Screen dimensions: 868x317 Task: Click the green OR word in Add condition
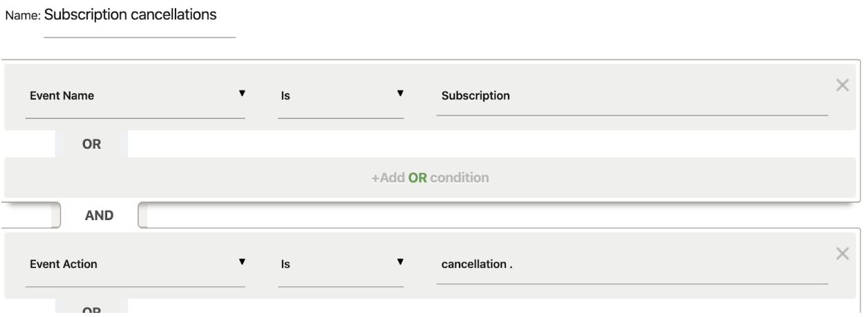418,177
